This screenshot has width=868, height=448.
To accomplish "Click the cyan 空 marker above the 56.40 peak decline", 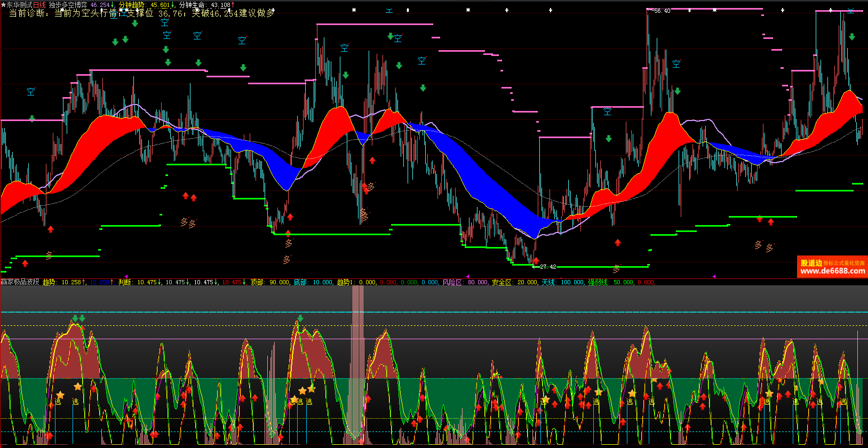I will pyautogui.click(x=676, y=64).
